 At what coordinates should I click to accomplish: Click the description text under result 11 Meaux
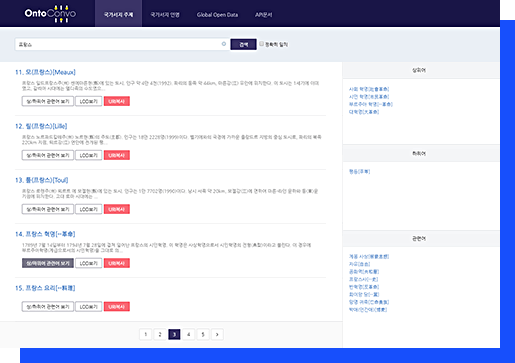tap(171, 86)
